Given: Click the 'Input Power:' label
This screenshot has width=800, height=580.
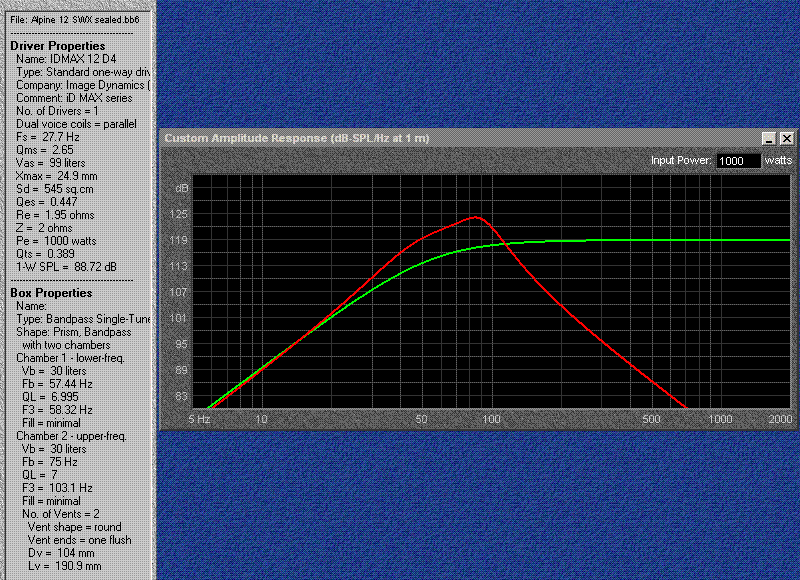Looking at the screenshot, I should click(x=681, y=160).
